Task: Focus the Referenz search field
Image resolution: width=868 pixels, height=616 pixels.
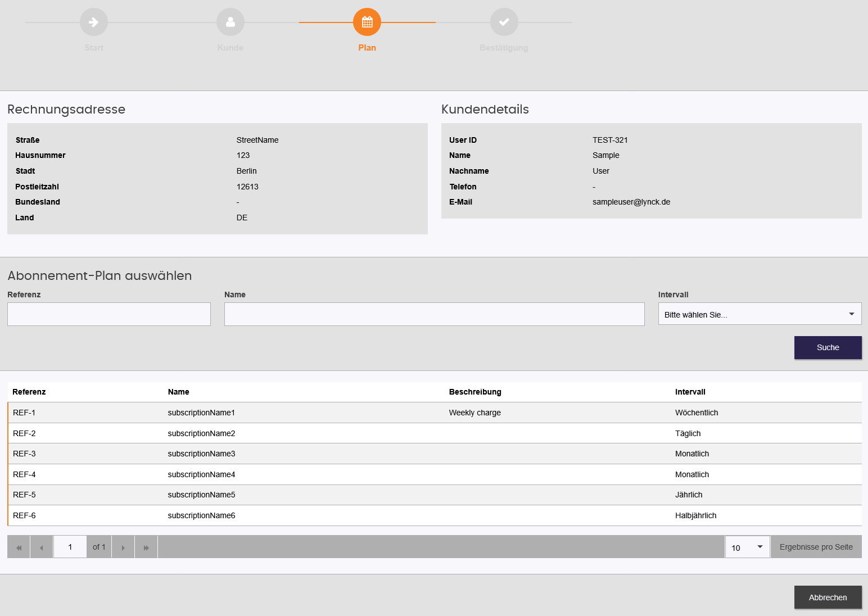Action: click(x=109, y=314)
